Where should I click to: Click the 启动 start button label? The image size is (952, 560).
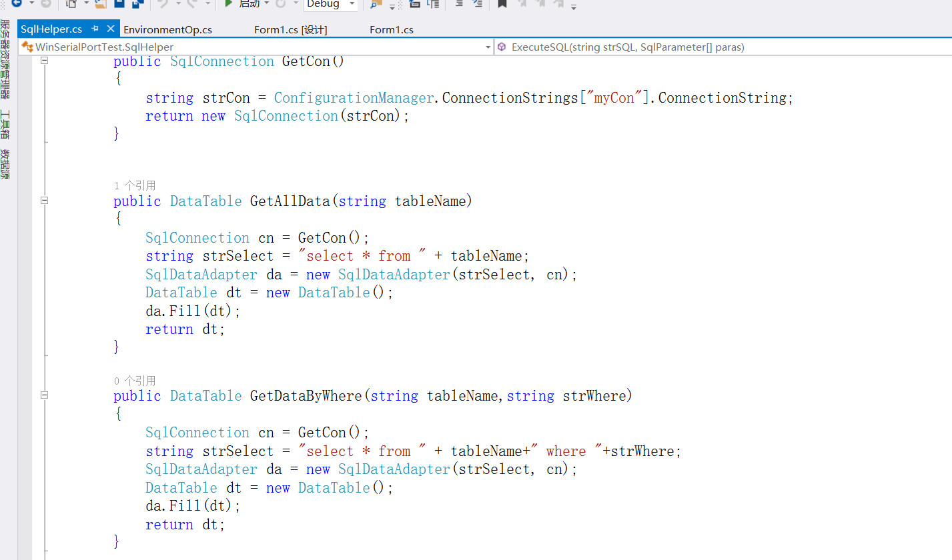[250, 3]
